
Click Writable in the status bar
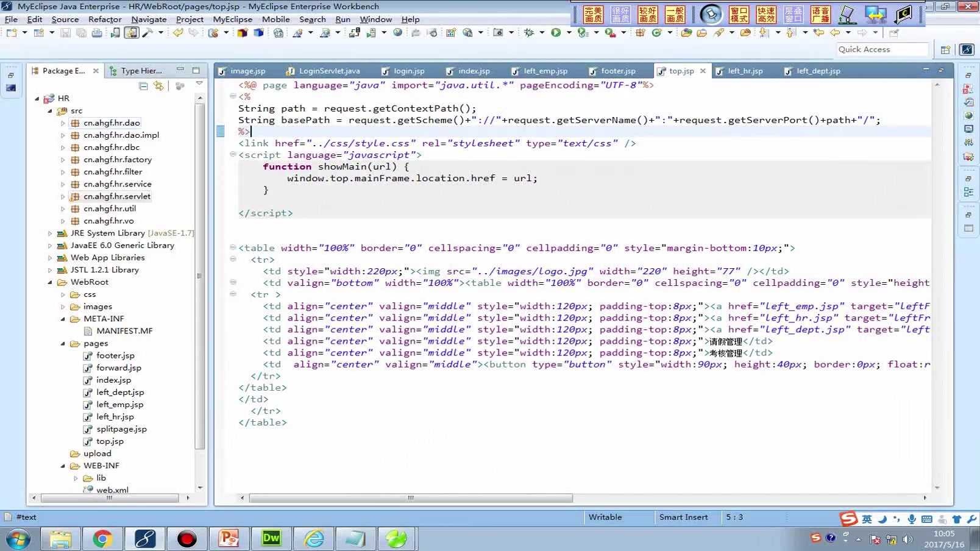coord(605,517)
